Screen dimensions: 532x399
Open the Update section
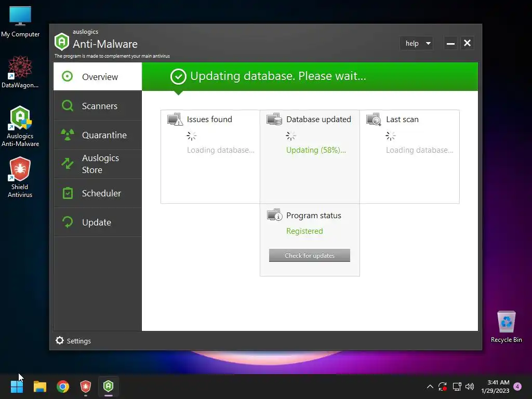click(x=97, y=222)
